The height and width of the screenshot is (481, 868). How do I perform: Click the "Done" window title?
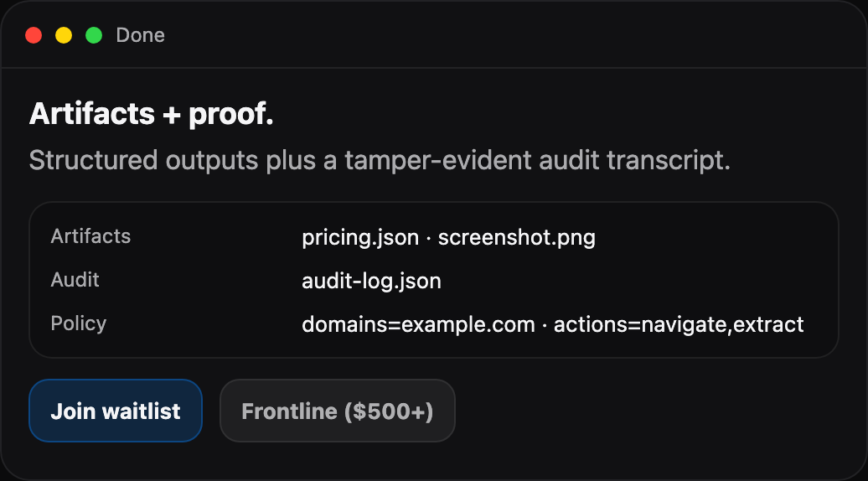pyautogui.click(x=140, y=35)
